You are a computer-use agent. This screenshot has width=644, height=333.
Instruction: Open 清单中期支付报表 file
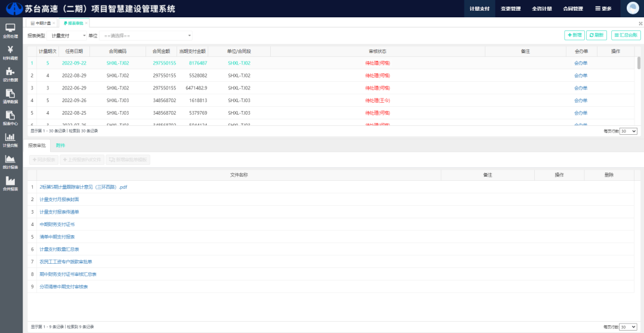coord(57,237)
